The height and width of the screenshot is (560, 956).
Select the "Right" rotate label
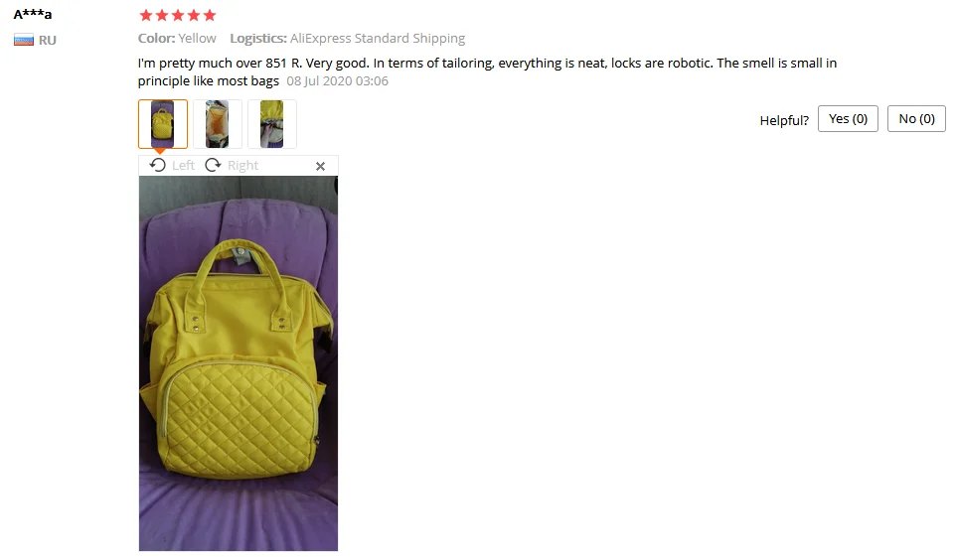click(242, 165)
